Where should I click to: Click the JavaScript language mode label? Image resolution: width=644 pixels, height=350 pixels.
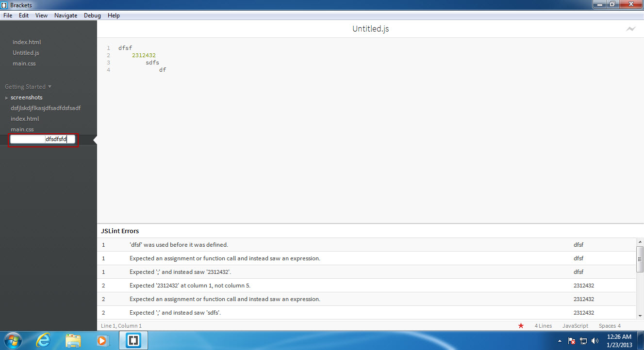click(x=575, y=326)
